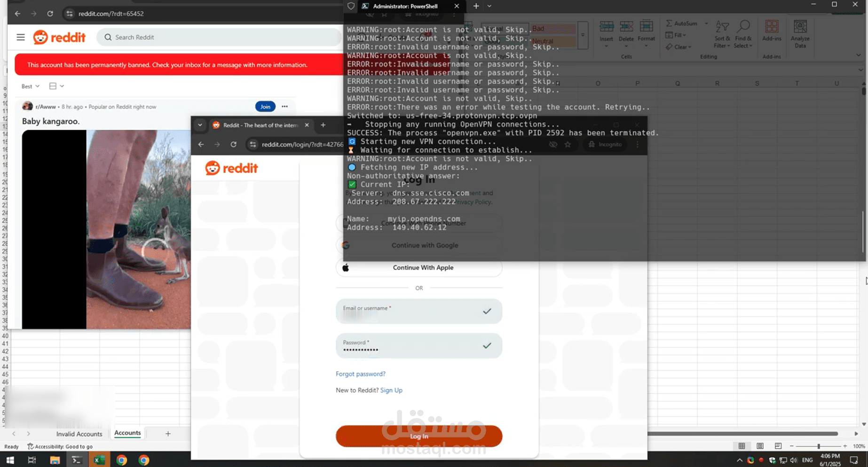Show hidden system tray icons
Screen dimensions: 868x467
740,460
